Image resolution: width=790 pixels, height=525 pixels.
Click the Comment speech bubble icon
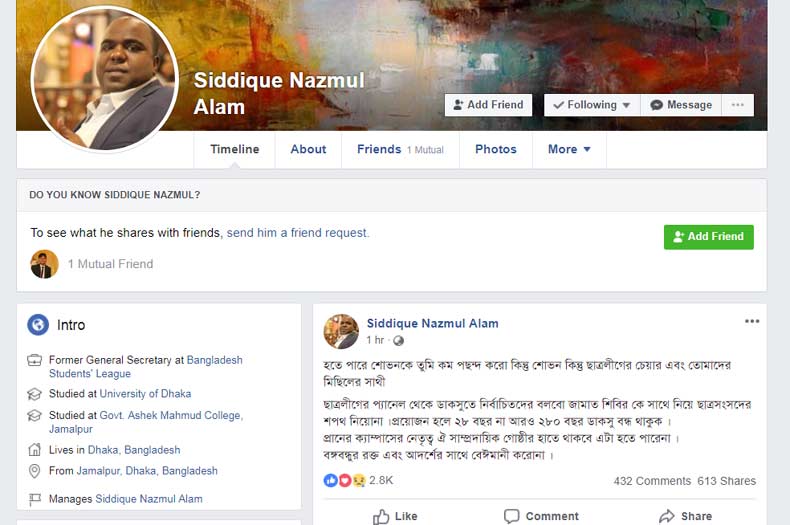511,516
